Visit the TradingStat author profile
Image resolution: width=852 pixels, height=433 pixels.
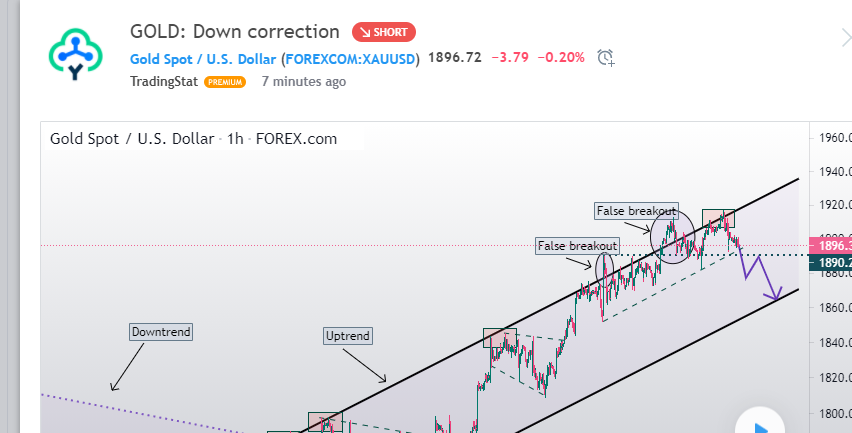pyautogui.click(x=164, y=81)
